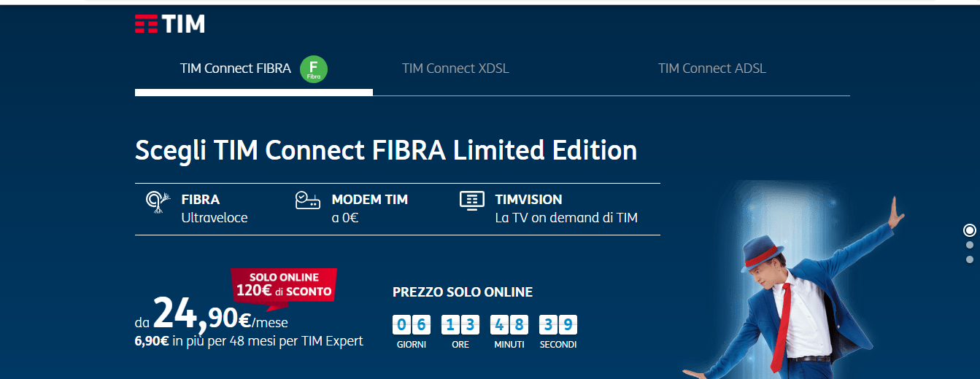Click the TIMVISION screen icon
Image resolution: width=980 pixels, height=379 pixels.
pyautogui.click(x=471, y=200)
